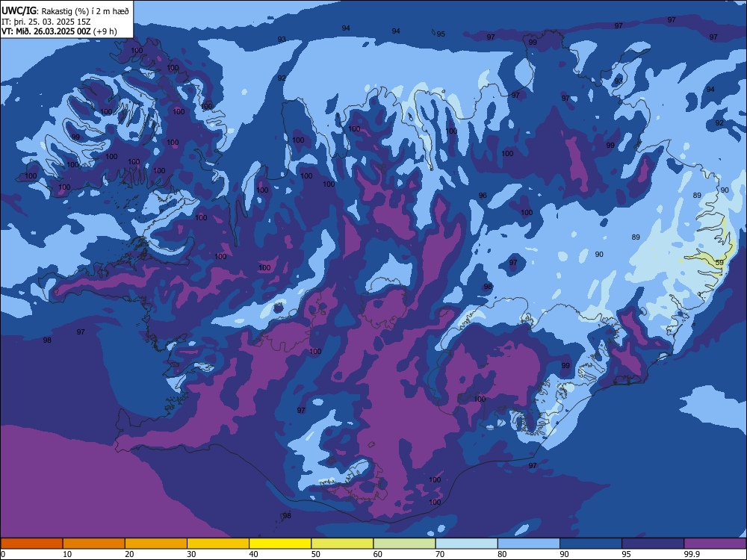Click the '80' legend tick label
The image size is (747, 560).
click(x=502, y=554)
